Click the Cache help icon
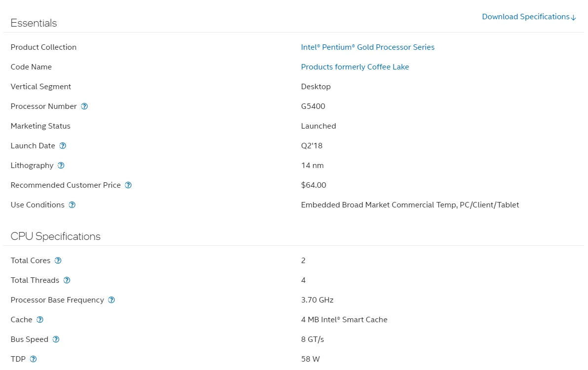Viewport: 588px width, 370px height. [x=40, y=320]
